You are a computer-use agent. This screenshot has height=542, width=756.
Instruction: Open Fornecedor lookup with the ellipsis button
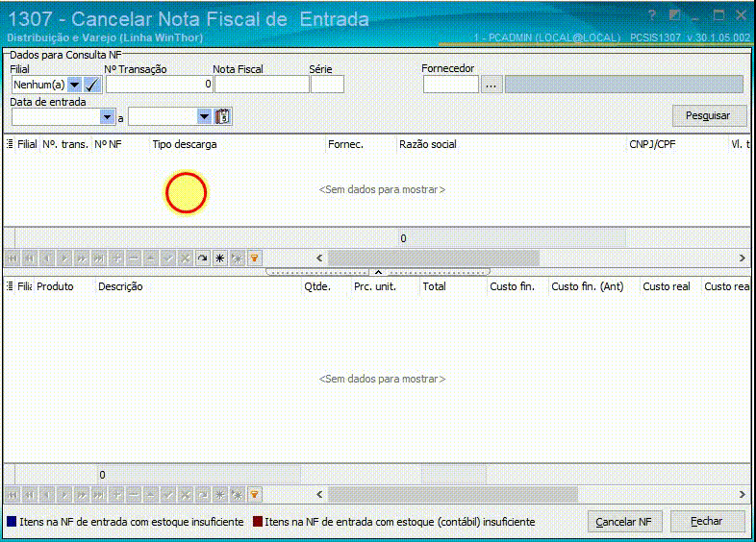coord(491,86)
